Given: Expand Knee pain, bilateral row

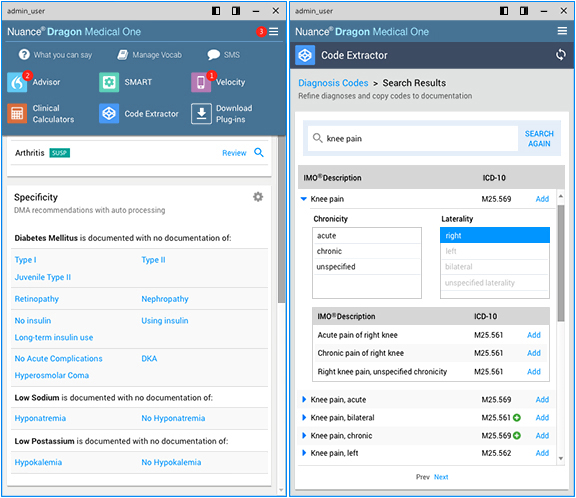Looking at the screenshot, I should click(x=304, y=417).
